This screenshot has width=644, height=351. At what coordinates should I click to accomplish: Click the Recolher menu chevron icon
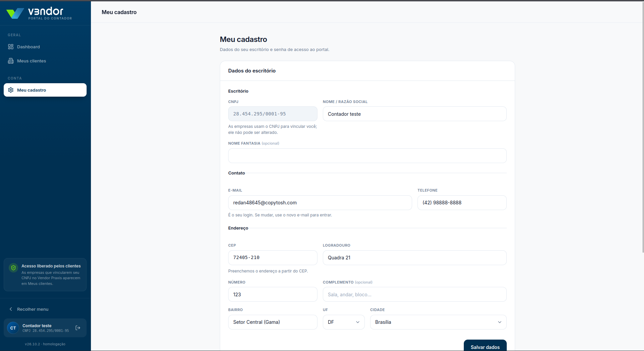coord(11,309)
